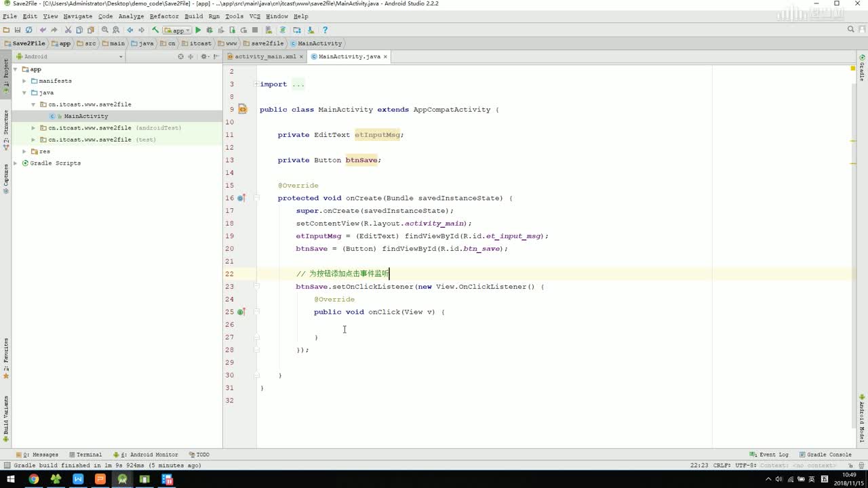868x488 pixels.
Task: Expand Gradle Scripts node
Action: (x=16, y=163)
